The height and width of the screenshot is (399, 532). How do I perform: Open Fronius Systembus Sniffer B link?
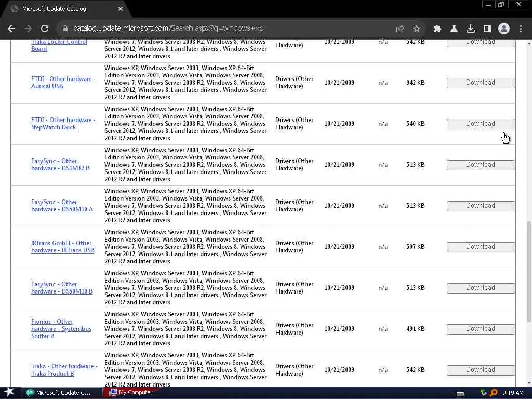pos(61,329)
